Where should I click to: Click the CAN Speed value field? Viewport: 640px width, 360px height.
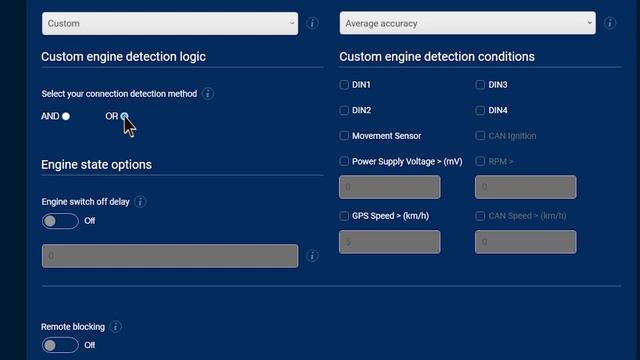(526, 242)
